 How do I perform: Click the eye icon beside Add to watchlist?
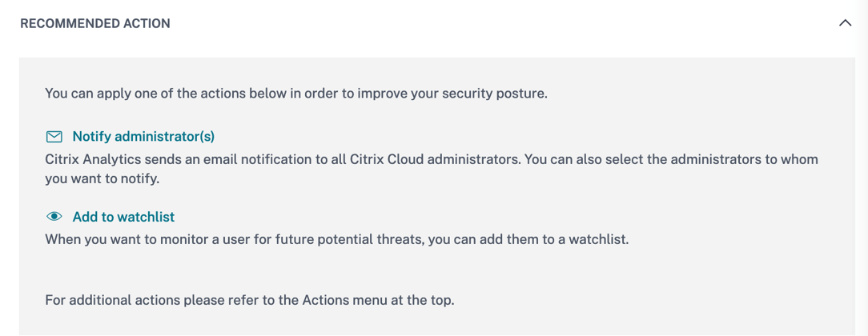click(54, 217)
